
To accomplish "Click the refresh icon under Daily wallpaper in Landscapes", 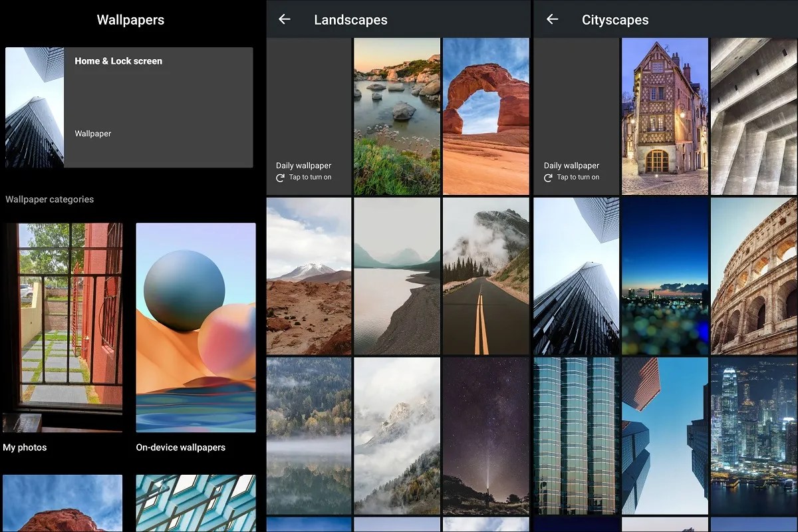I will (x=282, y=178).
